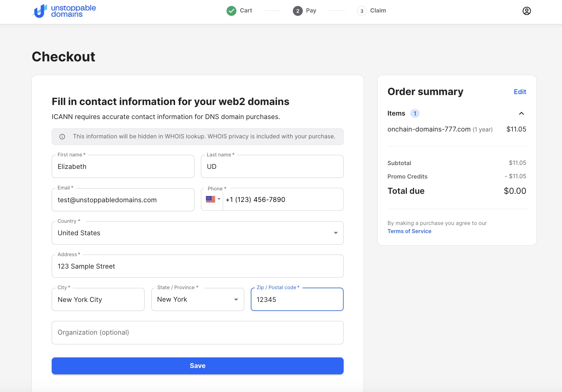562x392 pixels.
Task: Collapse the Items list chevron
Action: [521, 113]
